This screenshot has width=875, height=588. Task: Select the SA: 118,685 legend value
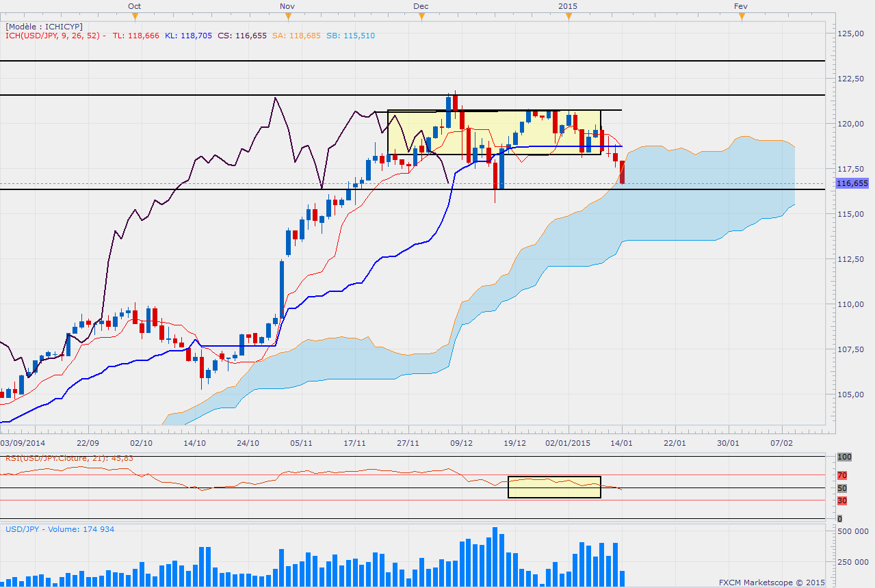point(297,36)
